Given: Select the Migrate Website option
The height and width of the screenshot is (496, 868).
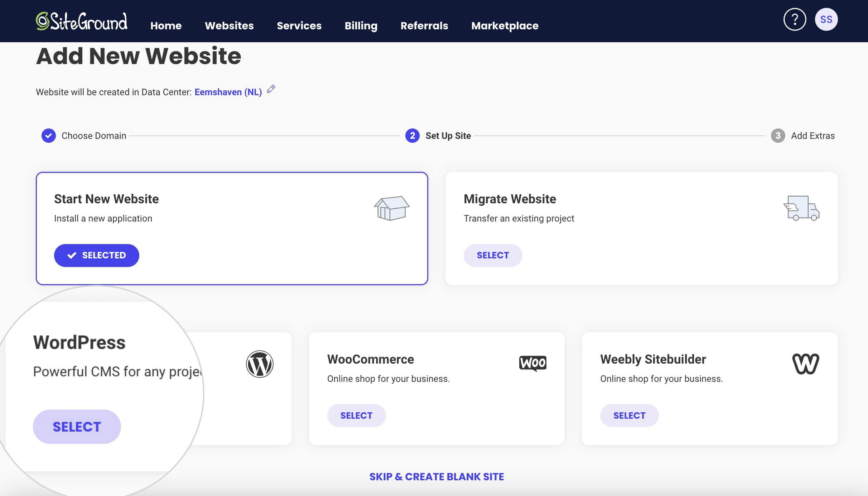Looking at the screenshot, I should tap(493, 255).
